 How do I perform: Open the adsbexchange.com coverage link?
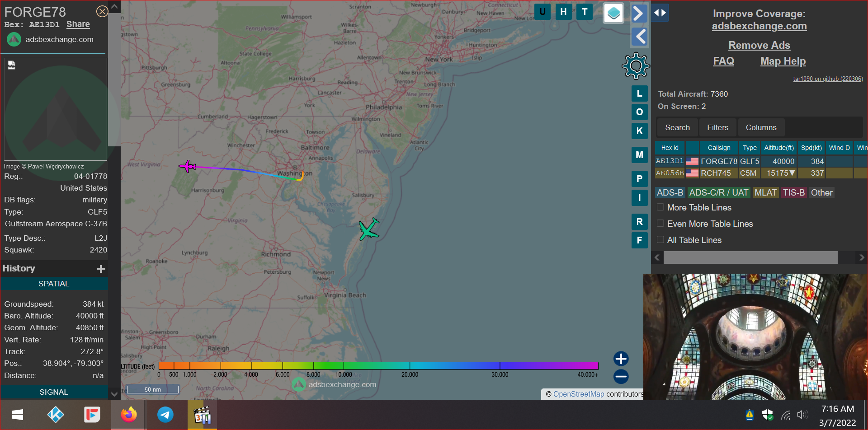tap(759, 26)
